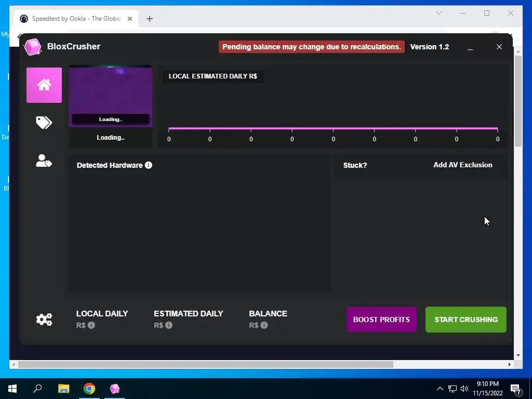Close the Speedtest by Ookla tab
The width and height of the screenshot is (532, 399).
[129, 19]
